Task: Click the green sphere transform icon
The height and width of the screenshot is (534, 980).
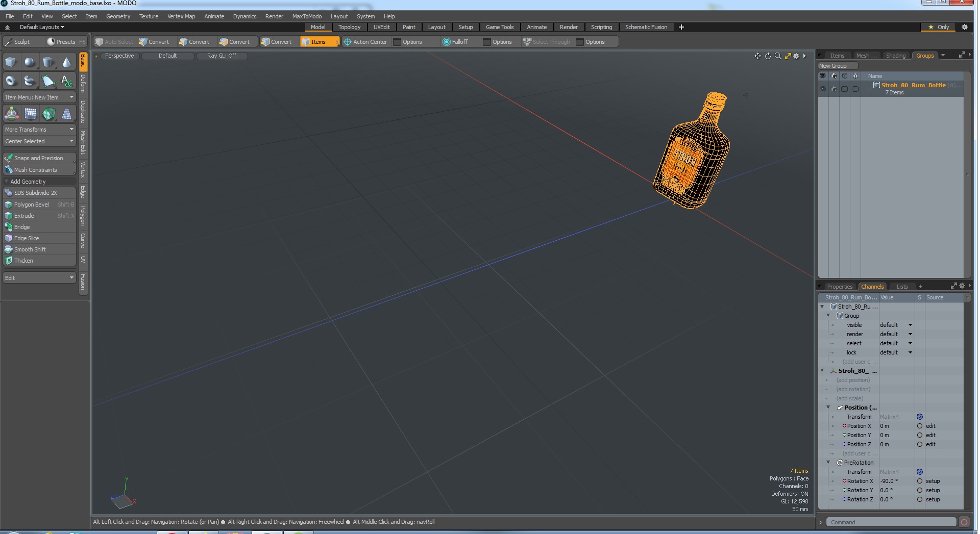Action: pyautogui.click(x=48, y=114)
